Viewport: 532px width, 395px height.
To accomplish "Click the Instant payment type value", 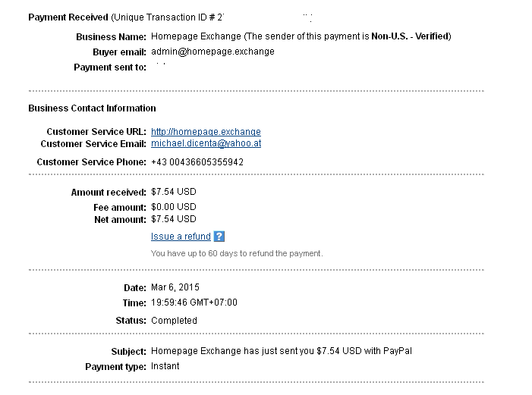I will [x=165, y=366].
